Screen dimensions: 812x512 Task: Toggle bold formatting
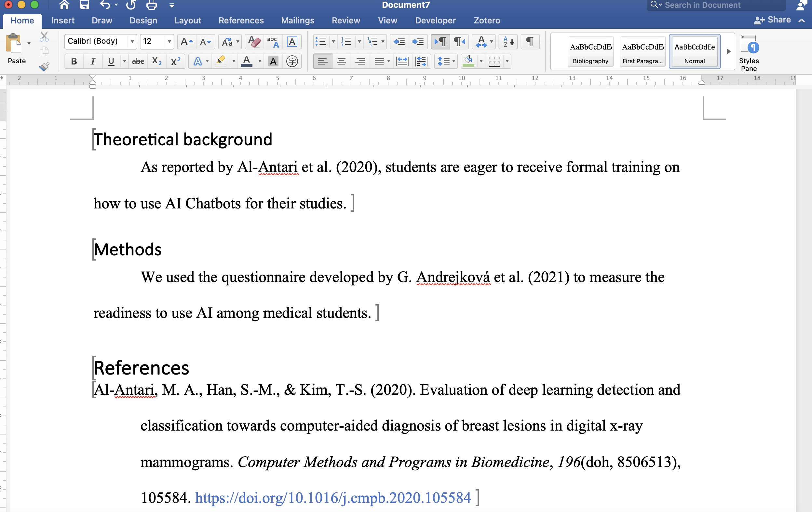pyautogui.click(x=74, y=61)
